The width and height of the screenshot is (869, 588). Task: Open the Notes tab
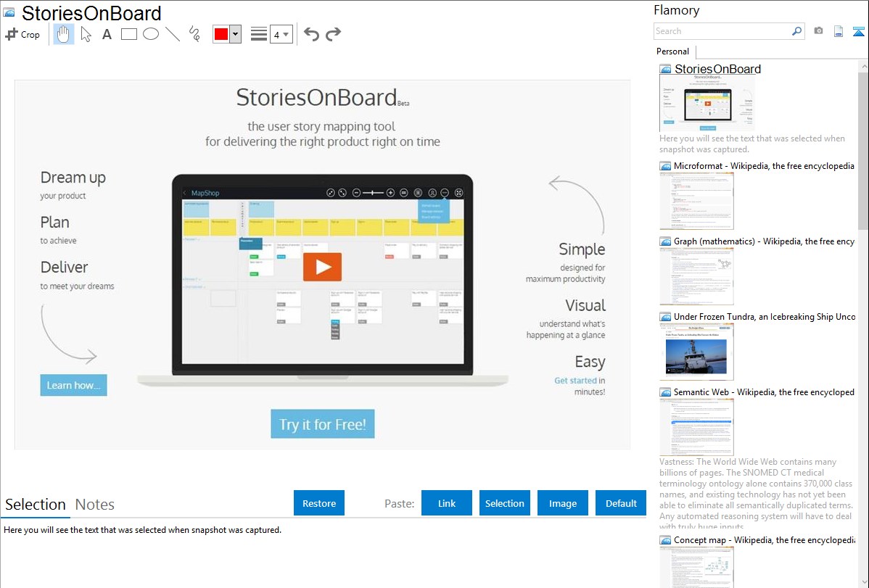click(x=95, y=505)
